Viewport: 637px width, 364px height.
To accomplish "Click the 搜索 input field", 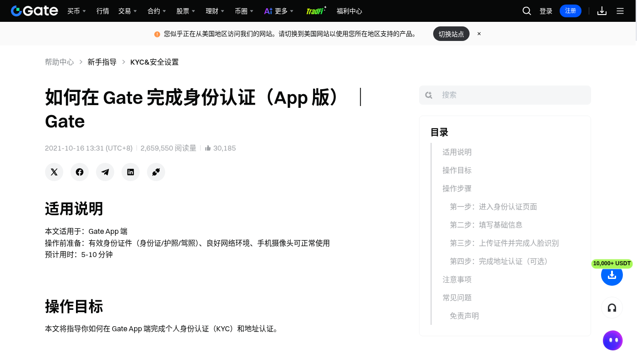I will (x=505, y=95).
